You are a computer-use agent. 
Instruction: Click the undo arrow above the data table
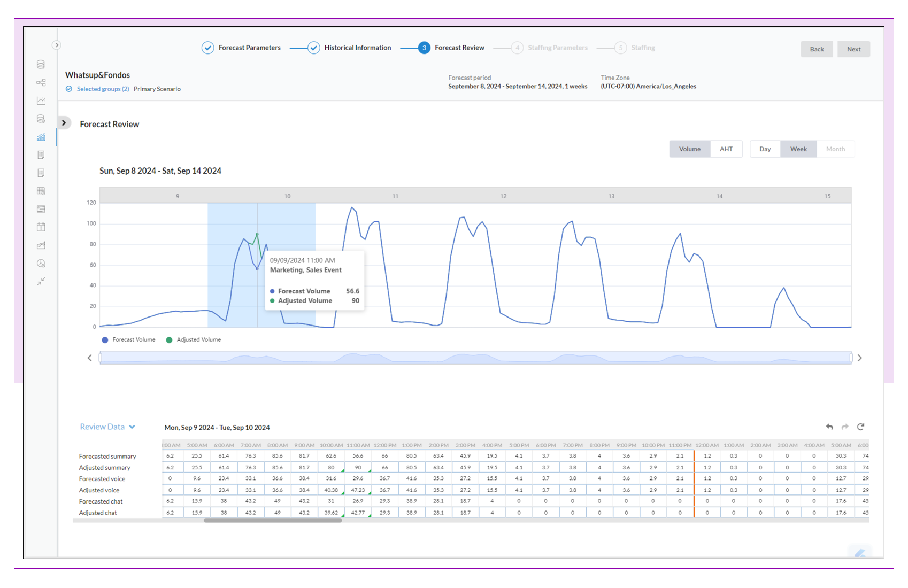point(829,427)
